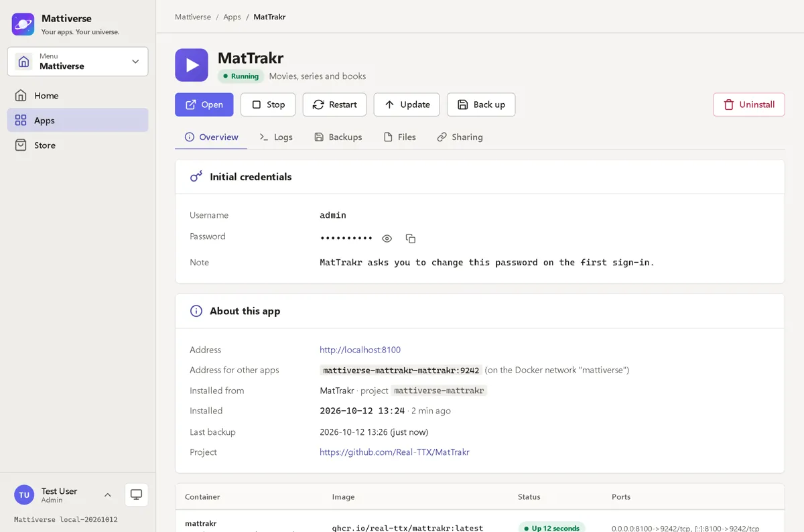The width and height of the screenshot is (804, 532).
Task: Click the TU user avatar
Action: [x=24, y=495]
